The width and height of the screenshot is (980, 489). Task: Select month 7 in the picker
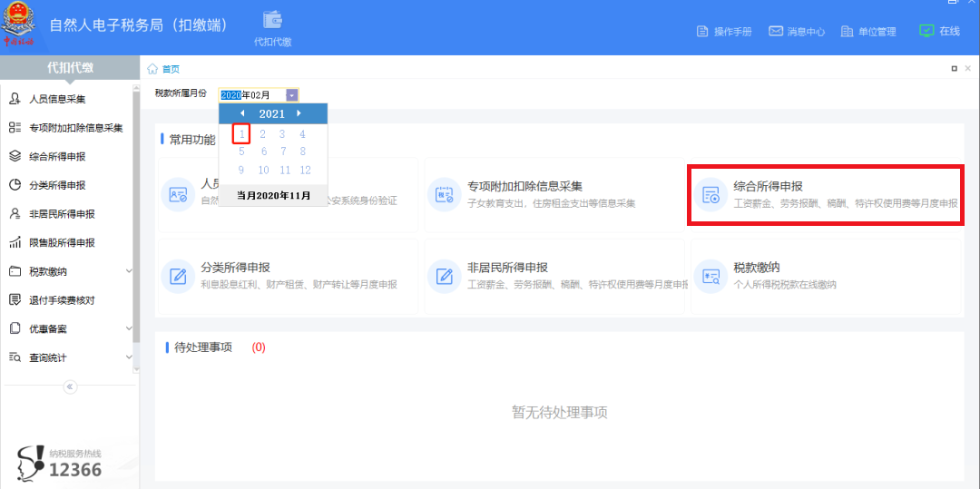pyautogui.click(x=283, y=152)
